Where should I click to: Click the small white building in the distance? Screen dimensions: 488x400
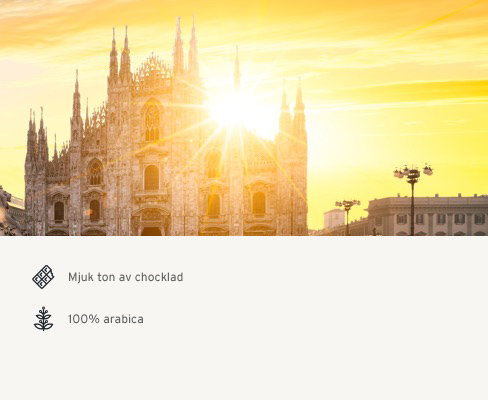[334, 218]
